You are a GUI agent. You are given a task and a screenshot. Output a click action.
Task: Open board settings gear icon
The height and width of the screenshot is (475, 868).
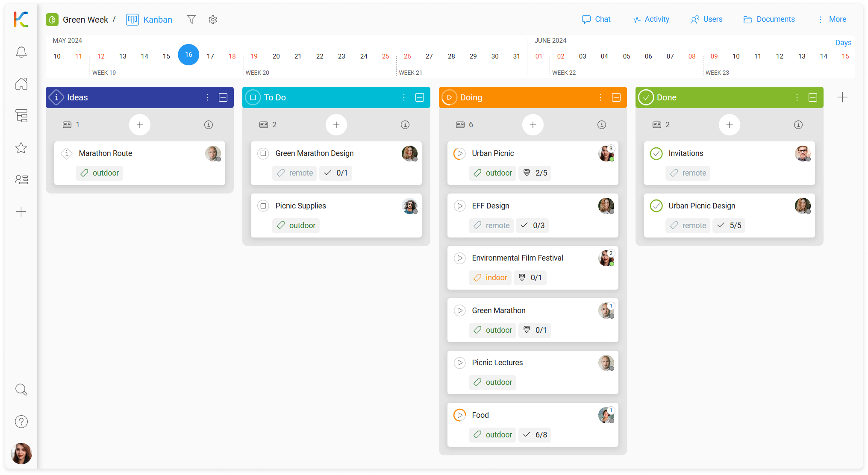213,20
